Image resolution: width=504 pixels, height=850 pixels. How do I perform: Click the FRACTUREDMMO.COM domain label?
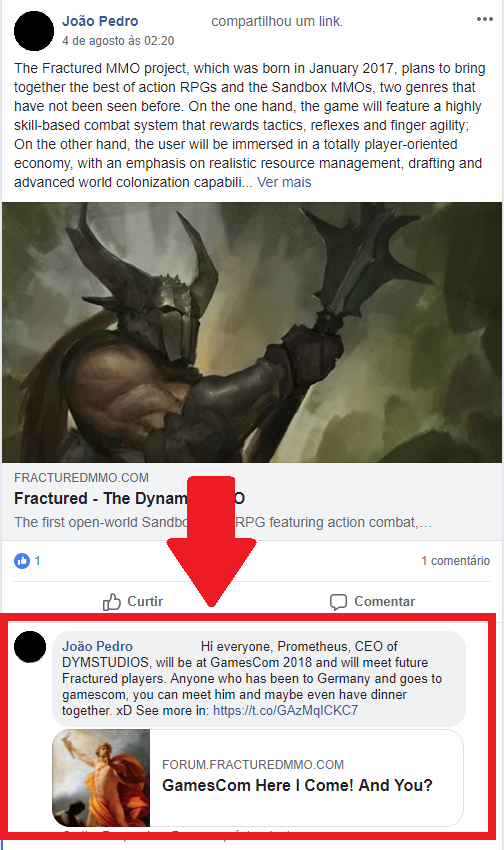click(81, 478)
